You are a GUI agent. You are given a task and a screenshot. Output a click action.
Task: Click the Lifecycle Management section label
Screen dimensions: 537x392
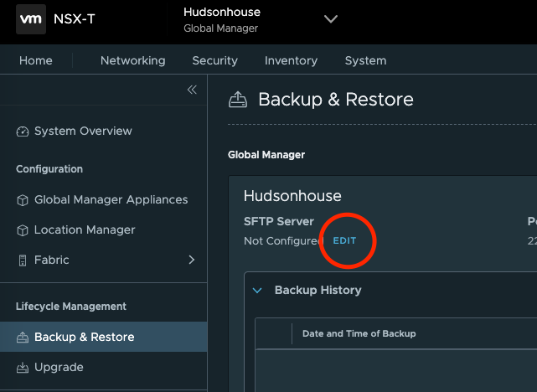tap(71, 307)
